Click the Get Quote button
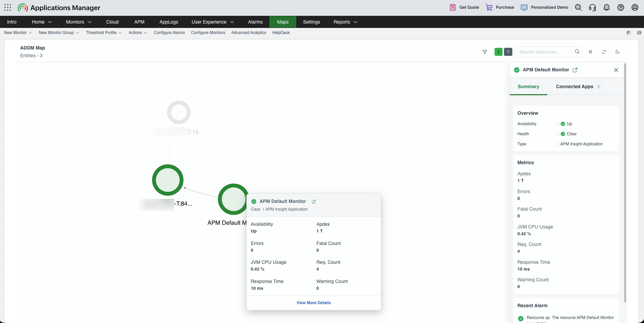Screen dimensions: 644x323 (x=465, y=7)
